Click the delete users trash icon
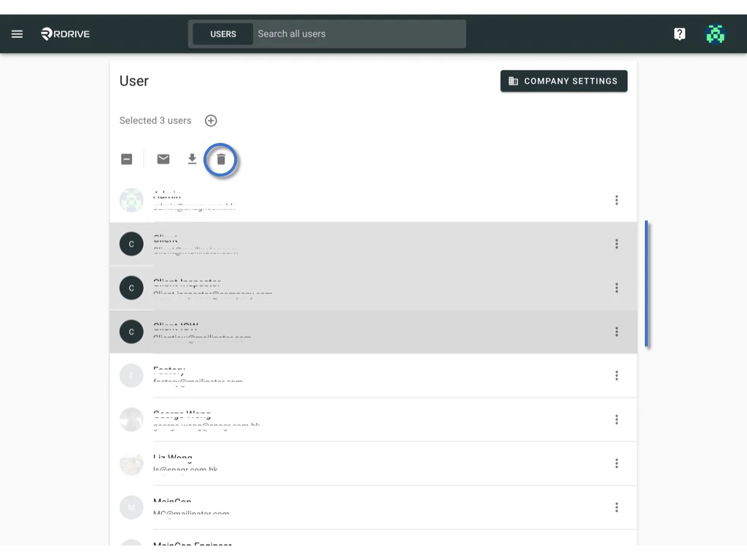The image size is (747, 560). click(221, 159)
